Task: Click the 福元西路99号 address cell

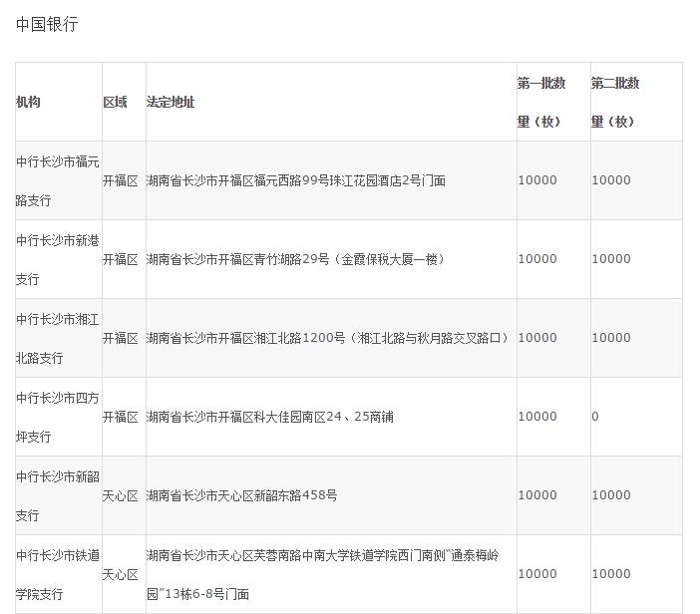Action: (x=295, y=181)
